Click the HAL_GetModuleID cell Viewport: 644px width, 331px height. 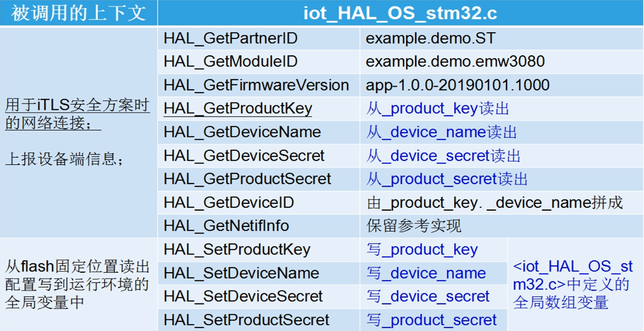point(231,62)
